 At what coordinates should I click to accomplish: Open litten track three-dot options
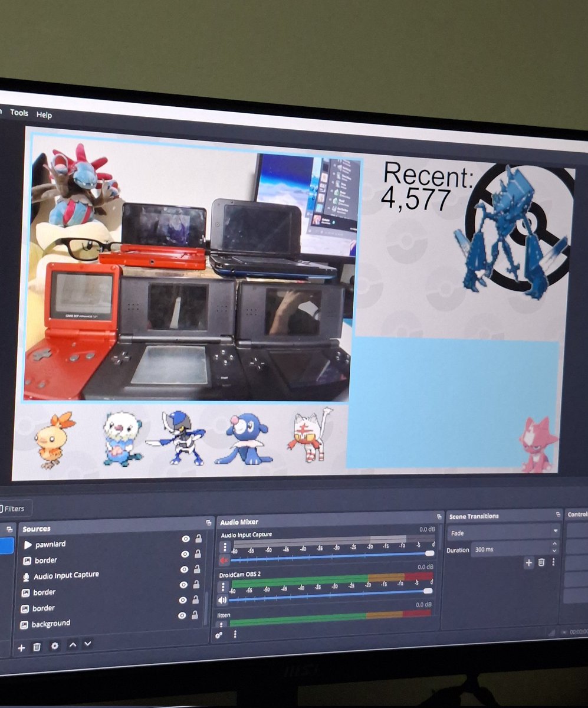tap(222, 624)
